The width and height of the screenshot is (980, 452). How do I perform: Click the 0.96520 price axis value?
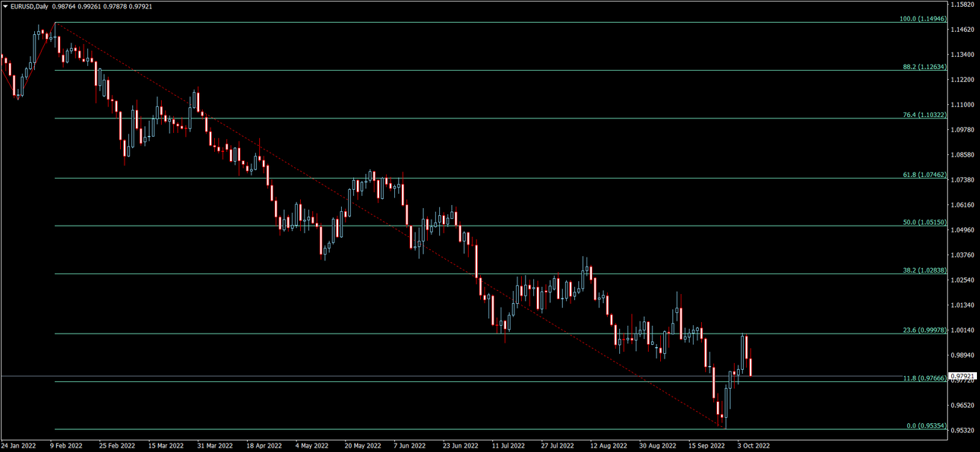click(x=963, y=406)
